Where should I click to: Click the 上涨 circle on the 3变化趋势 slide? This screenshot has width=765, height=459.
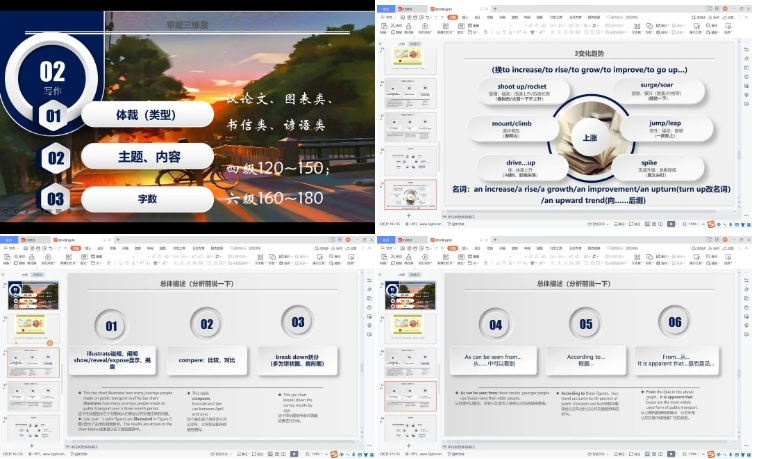(590, 138)
